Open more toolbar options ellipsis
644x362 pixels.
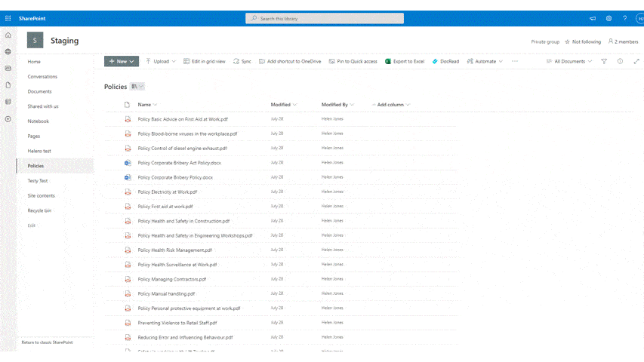click(x=515, y=62)
